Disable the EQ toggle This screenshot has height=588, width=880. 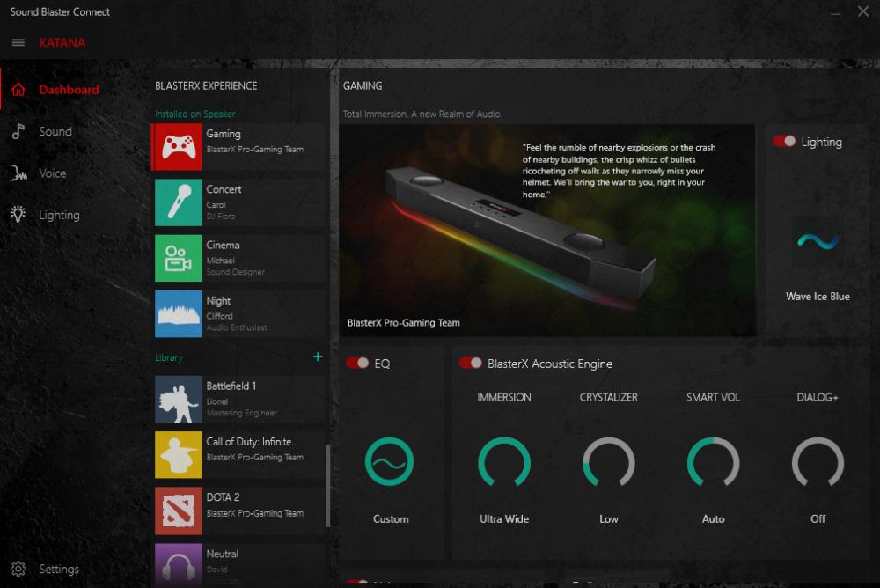pyautogui.click(x=357, y=363)
